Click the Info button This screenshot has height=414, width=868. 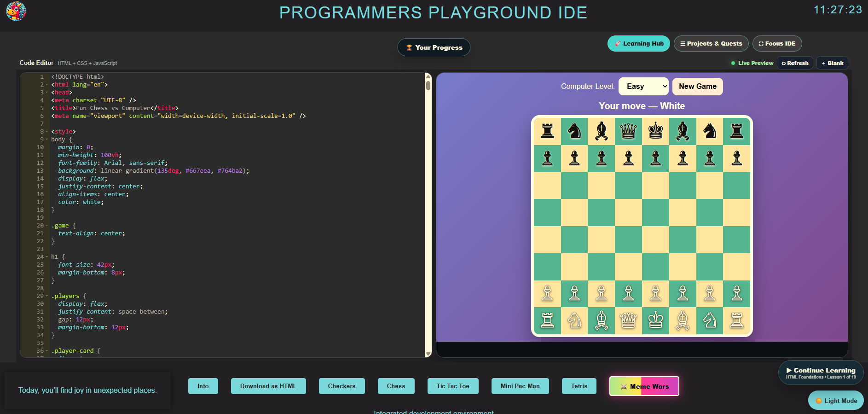pos(203,386)
